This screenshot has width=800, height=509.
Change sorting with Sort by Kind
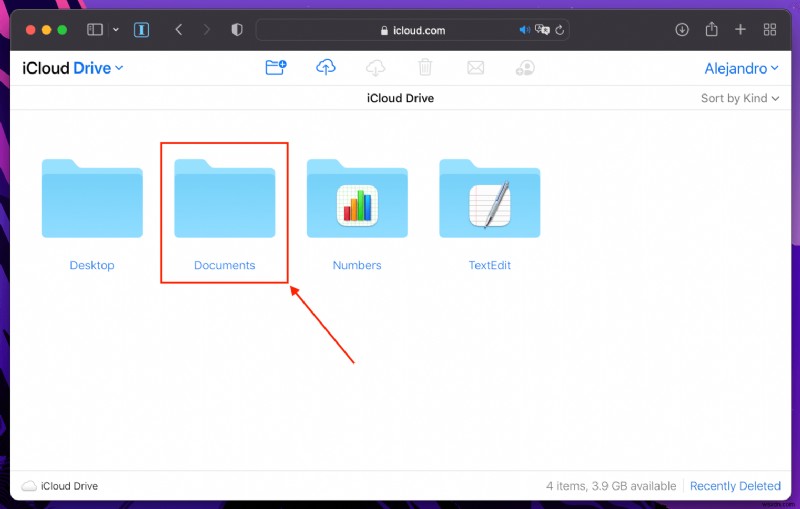point(740,98)
